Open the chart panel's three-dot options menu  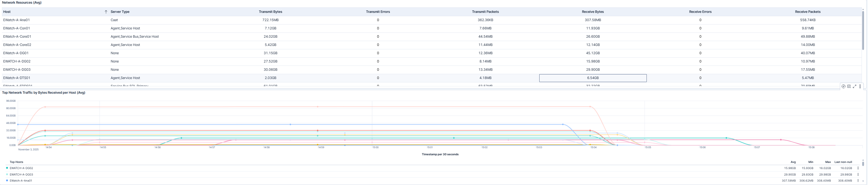coord(860,86)
